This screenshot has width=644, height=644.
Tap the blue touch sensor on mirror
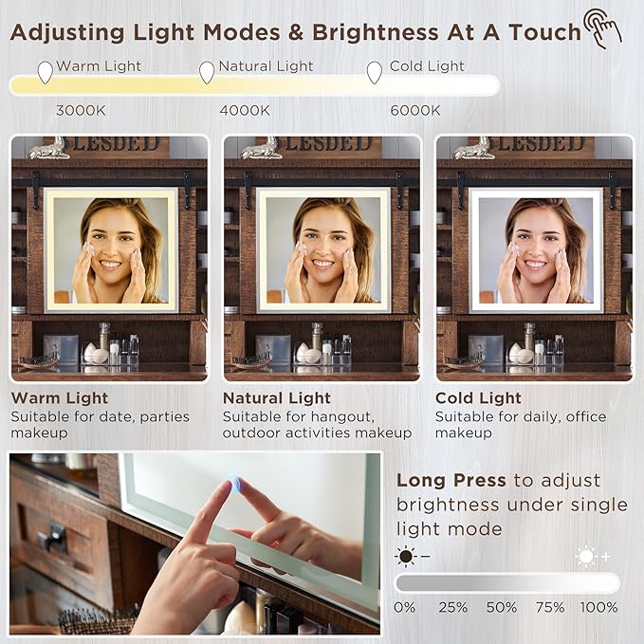pyautogui.click(x=235, y=482)
